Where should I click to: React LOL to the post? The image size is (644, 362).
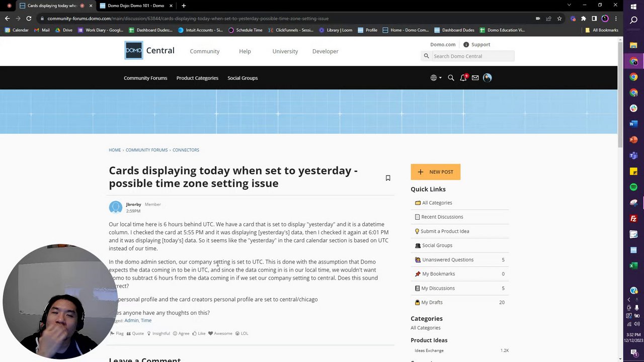(x=242, y=333)
